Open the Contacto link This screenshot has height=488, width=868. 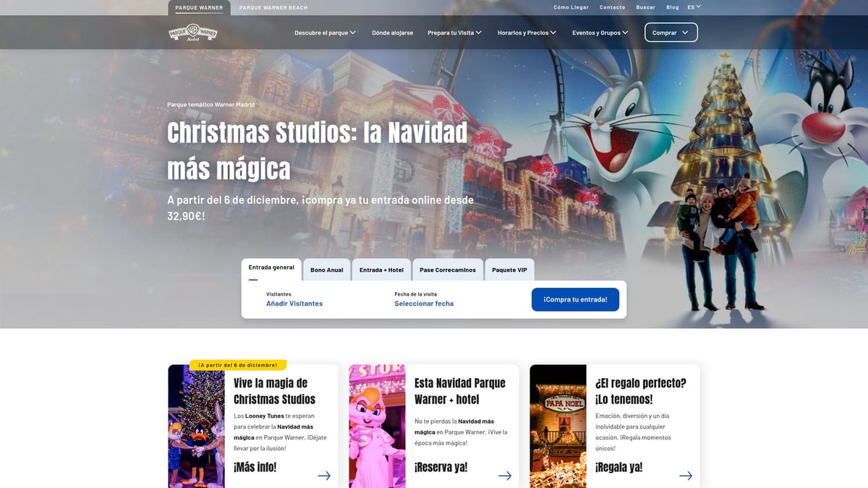tap(612, 7)
